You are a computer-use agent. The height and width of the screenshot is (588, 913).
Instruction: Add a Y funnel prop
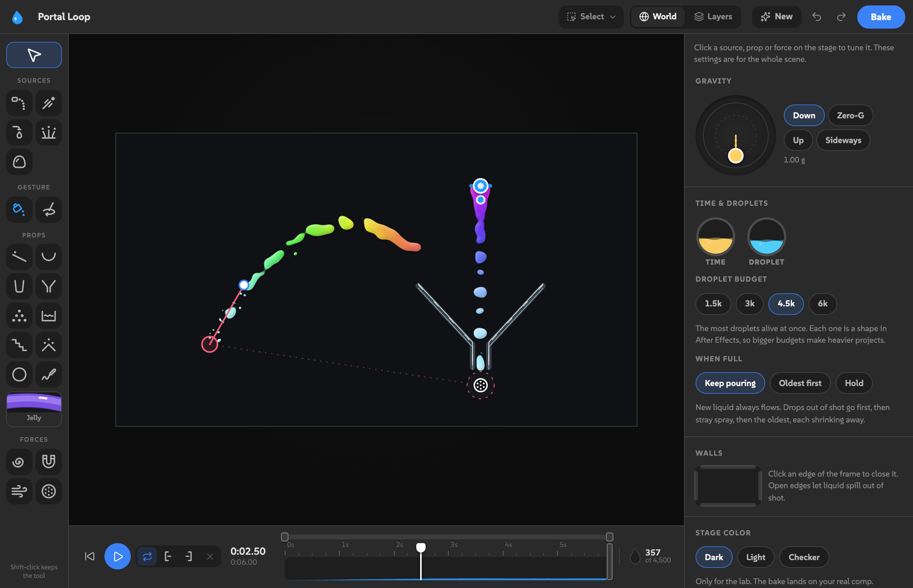coord(49,286)
